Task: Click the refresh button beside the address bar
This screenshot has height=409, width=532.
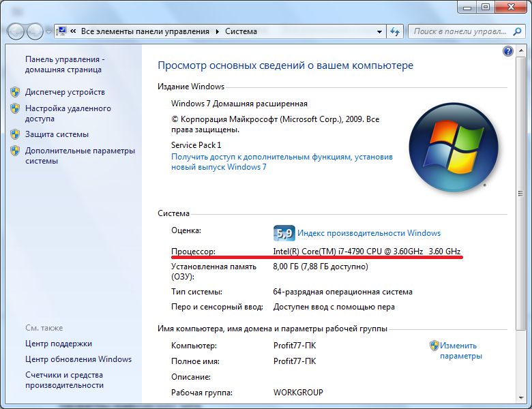Action: (x=395, y=31)
